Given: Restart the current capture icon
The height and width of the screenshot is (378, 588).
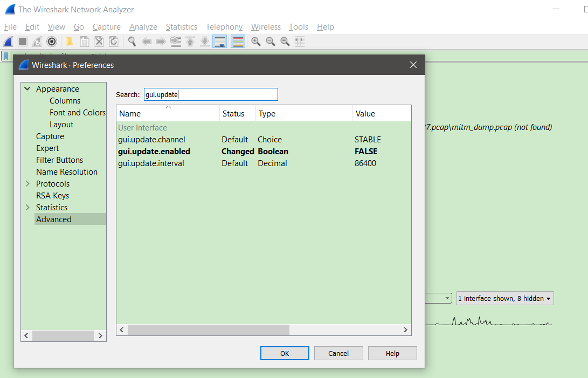Looking at the screenshot, I should click(x=37, y=42).
